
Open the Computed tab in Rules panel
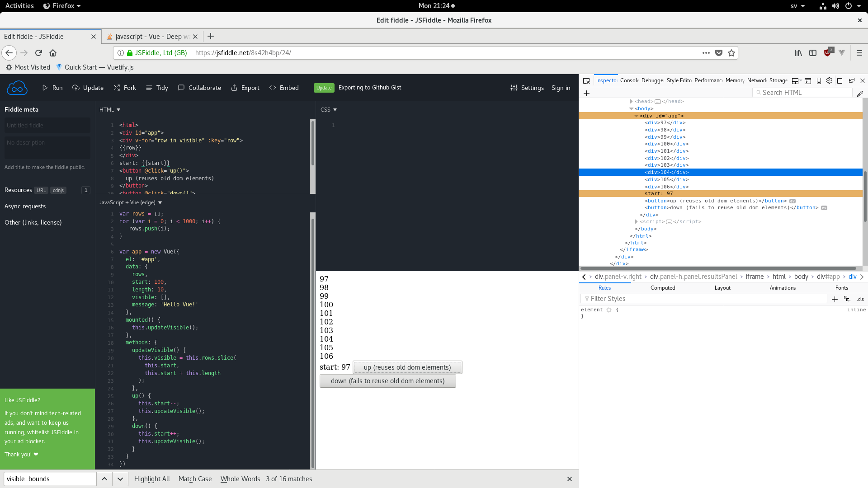(x=662, y=288)
